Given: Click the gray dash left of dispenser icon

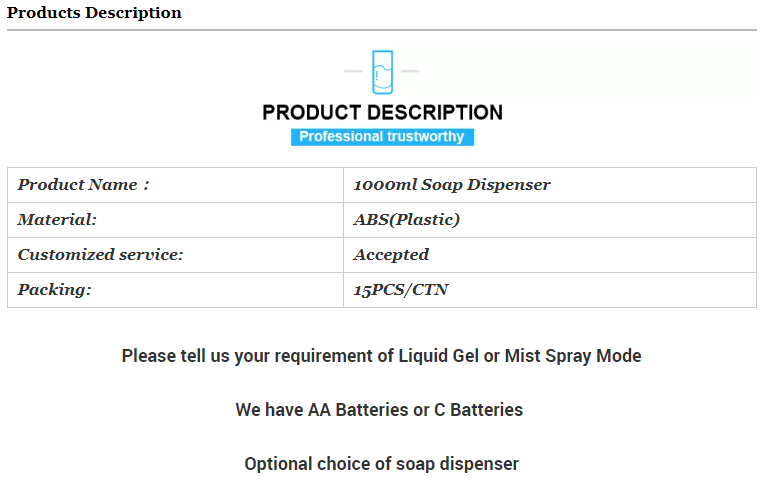Looking at the screenshot, I should pos(353,71).
